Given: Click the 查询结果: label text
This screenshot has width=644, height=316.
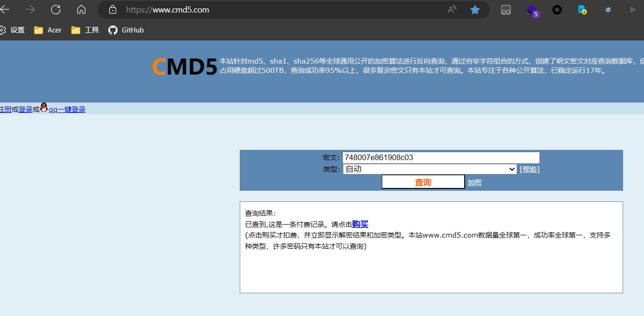Looking at the screenshot, I should pos(261,213).
